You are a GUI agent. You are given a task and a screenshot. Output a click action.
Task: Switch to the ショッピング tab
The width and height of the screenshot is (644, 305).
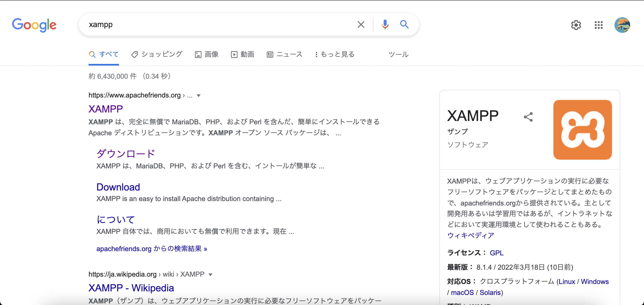point(157,54)
